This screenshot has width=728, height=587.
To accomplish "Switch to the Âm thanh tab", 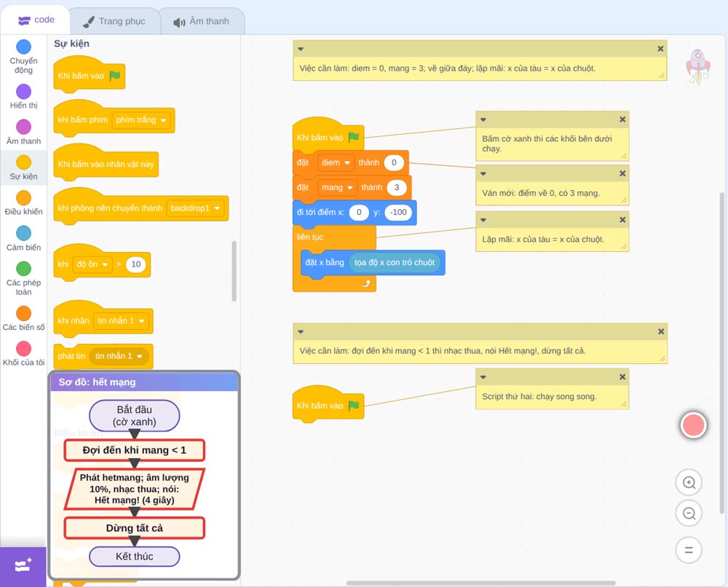I will tap(202, 21).
